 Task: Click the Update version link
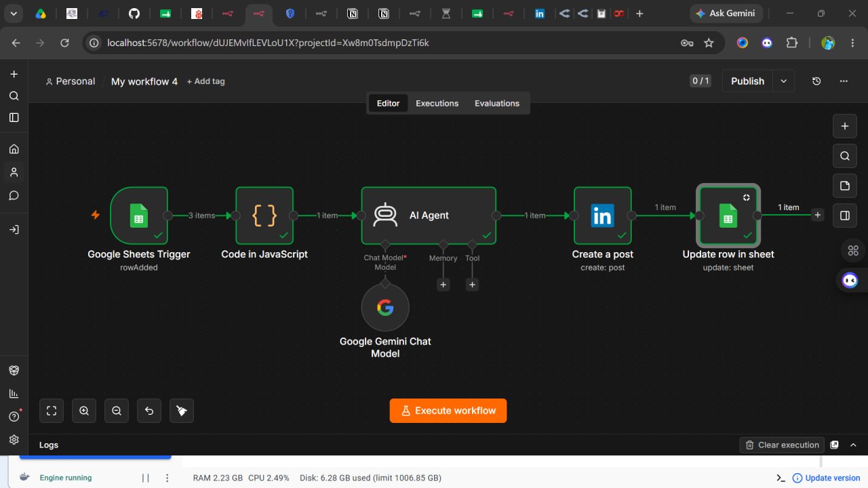(827, 478)
